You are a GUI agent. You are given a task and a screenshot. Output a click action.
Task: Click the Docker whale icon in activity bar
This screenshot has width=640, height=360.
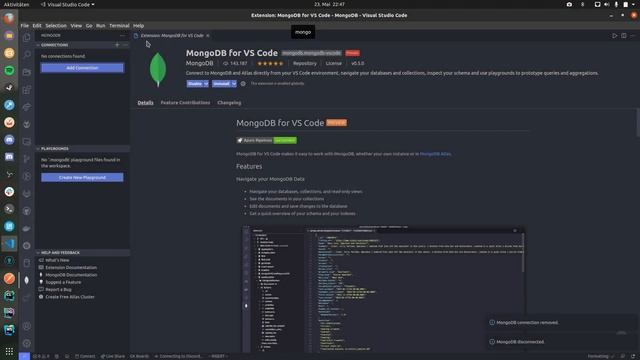pyautogui.click(x=27, y=228)
